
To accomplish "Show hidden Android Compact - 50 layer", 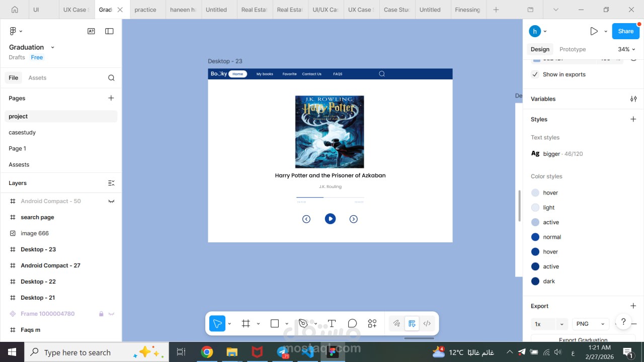I will click(111, 201).
